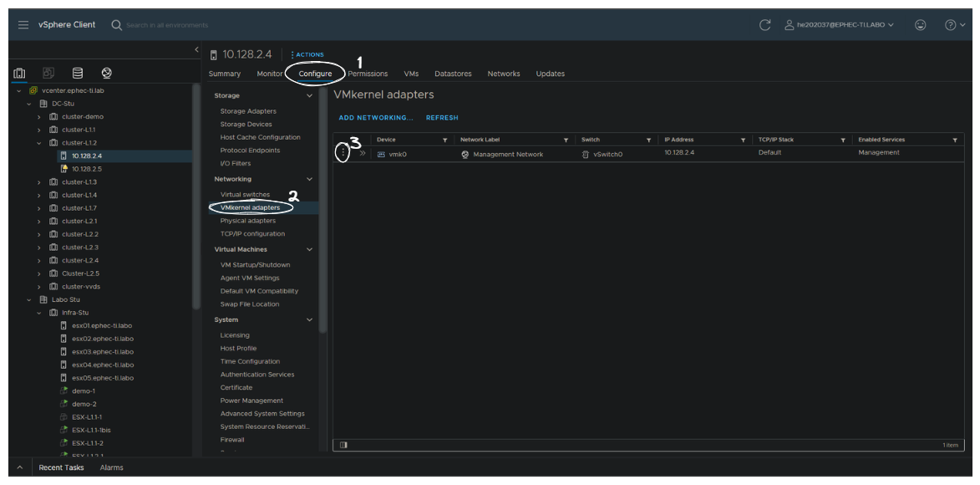Switch to the Permissions tab

368,74
